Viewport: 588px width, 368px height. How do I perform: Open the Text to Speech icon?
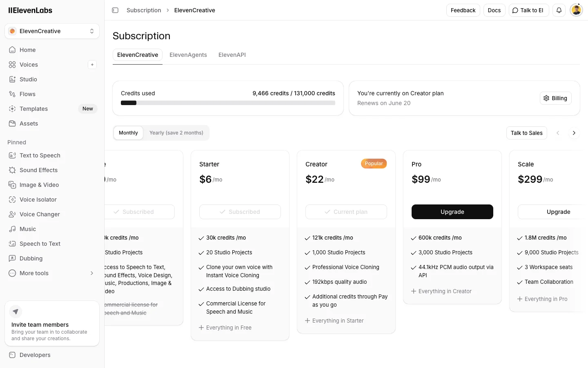click(12, 155)
